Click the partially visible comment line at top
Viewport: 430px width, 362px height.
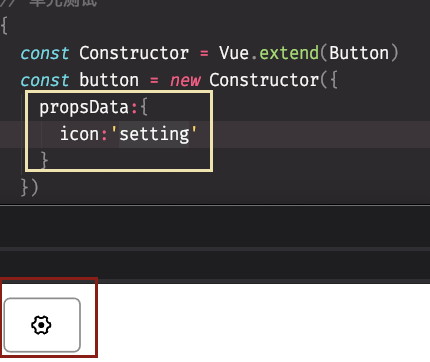click(x=48, y=3)
